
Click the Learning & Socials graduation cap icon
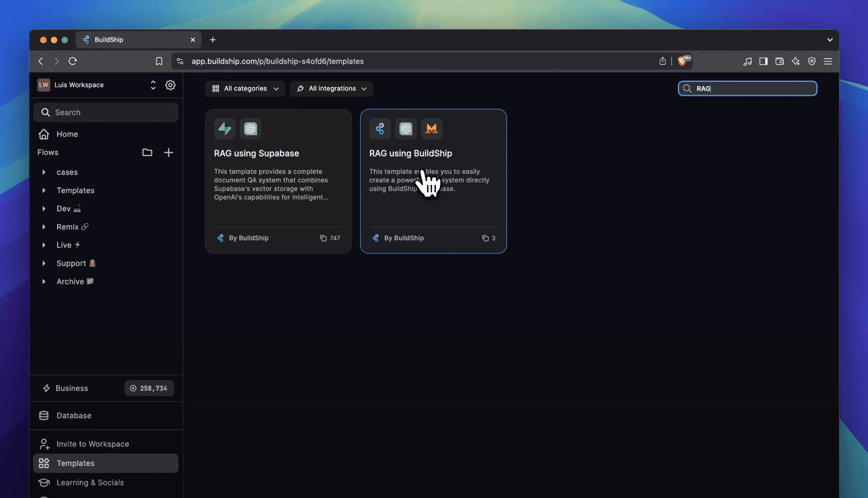(x=44, y=482)
